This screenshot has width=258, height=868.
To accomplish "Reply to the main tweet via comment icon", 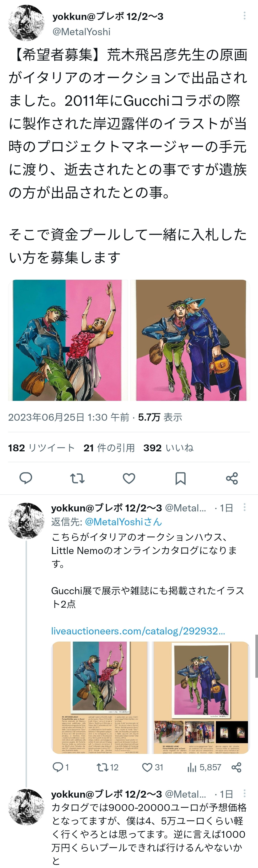I will click(x=26, y=478).
